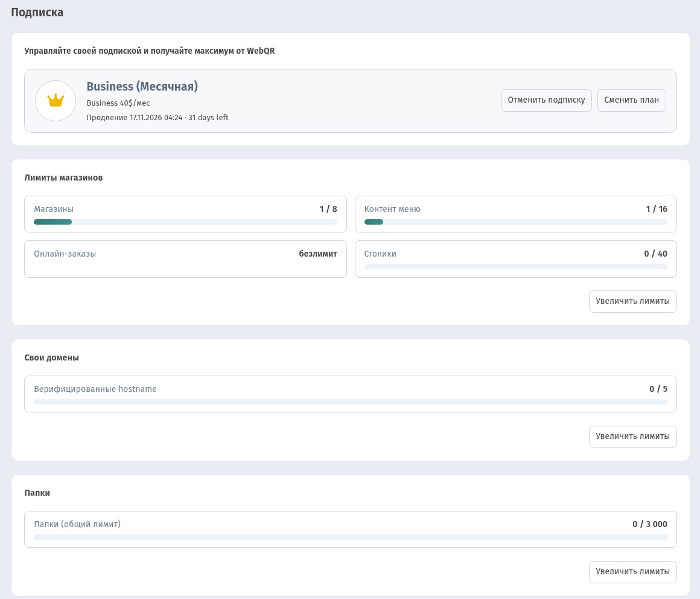This screenshot has width=700, height=599.
Task: Click Увеличить лимиты in Свои домены section
Action: click(x=632, y=437)
